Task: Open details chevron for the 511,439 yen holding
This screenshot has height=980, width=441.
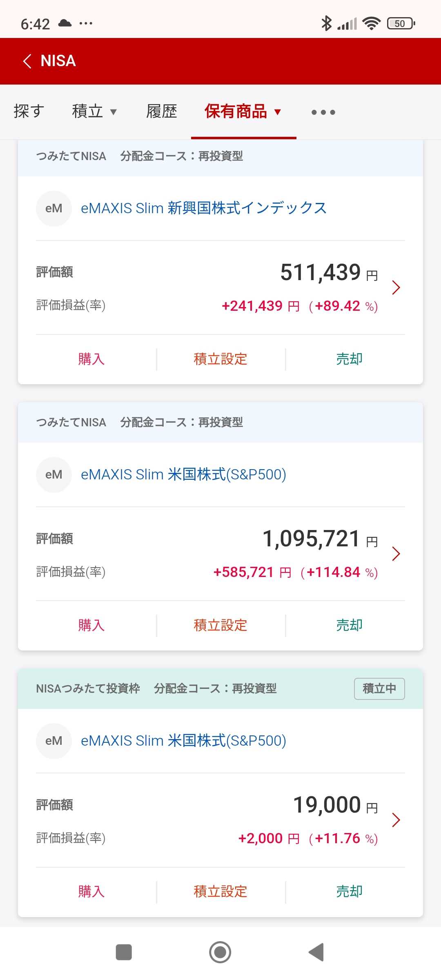Action: pos(395,287)
